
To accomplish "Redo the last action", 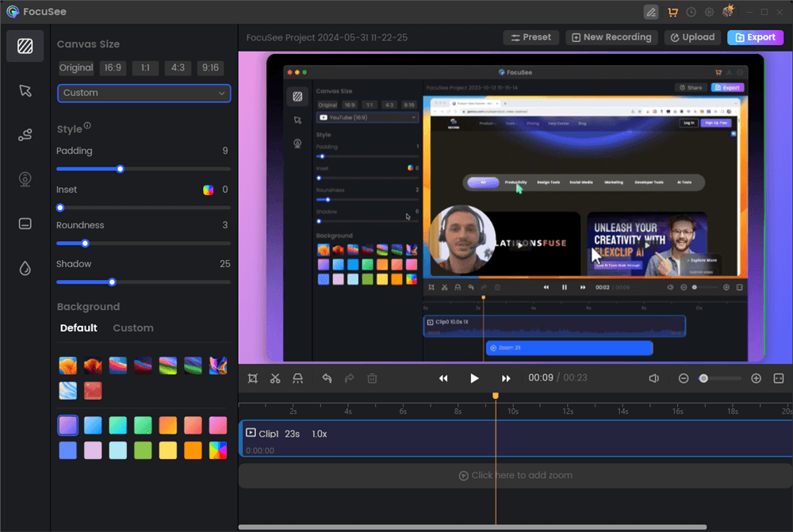I will coord(350,378).
